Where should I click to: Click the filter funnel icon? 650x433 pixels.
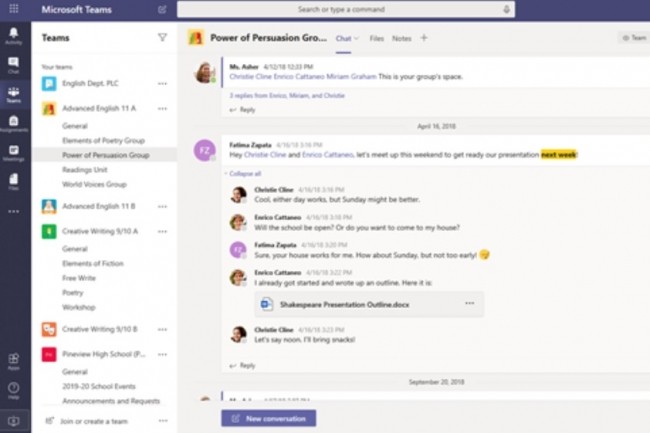click(x=162, y=38)
